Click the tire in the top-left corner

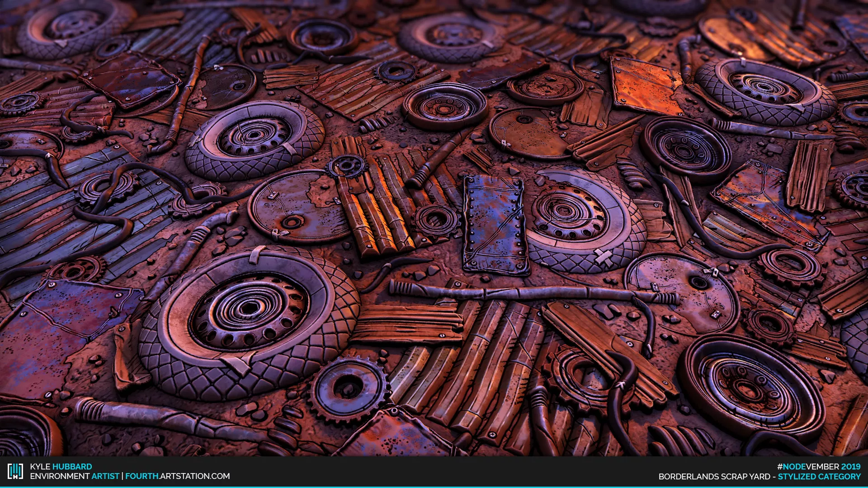point(75,27)
